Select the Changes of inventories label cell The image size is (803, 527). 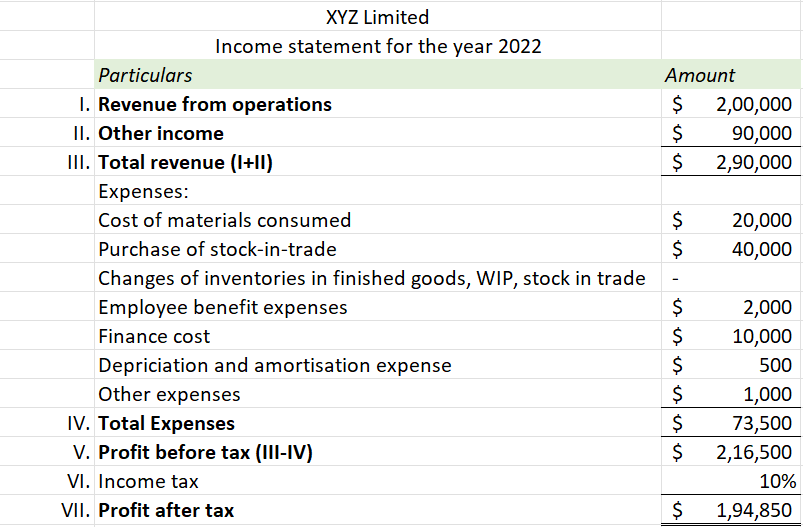pyautogui.click(x=371, y=278)
